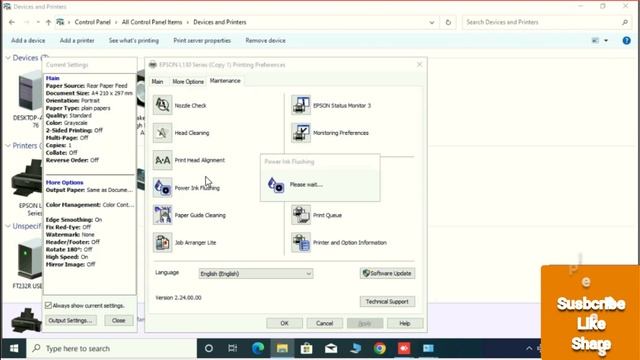Toggle Always show current settings checkbox

tap(48, 305)
